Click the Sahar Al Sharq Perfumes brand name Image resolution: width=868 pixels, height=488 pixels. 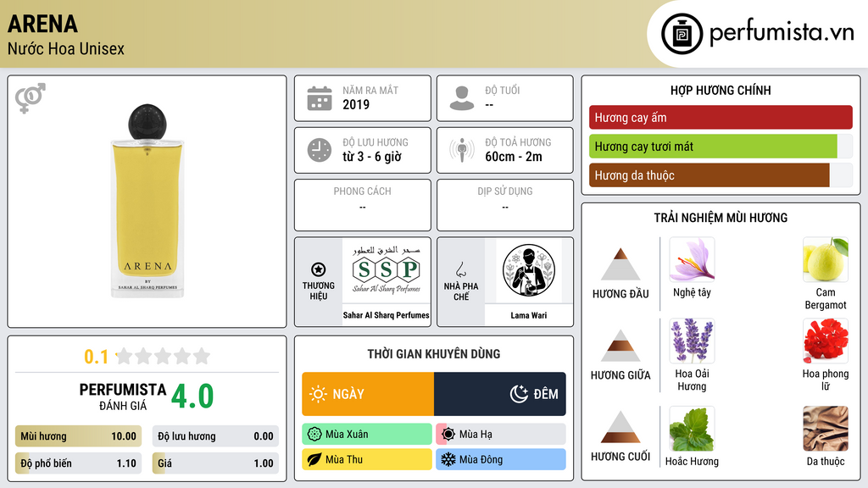pyautogui.click(x=386, y=315)
